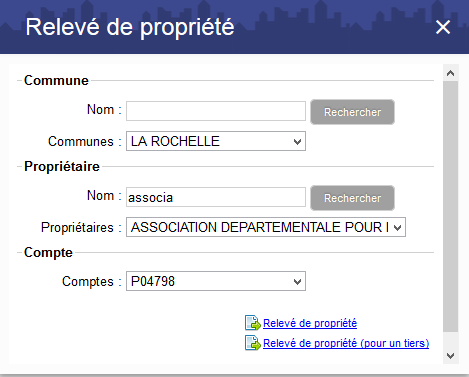The image size is (469, 377).
Task: Open the Relevé de propriété link
Action: 310,323
